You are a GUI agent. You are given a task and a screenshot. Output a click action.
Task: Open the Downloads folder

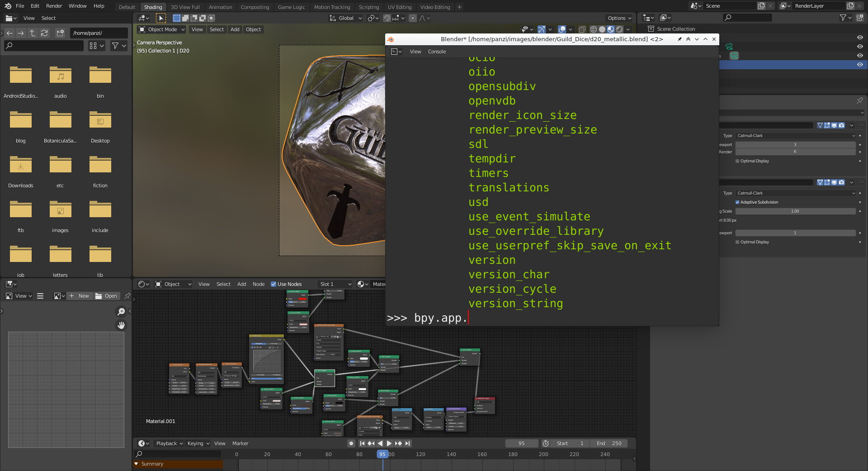pos(21,171)
